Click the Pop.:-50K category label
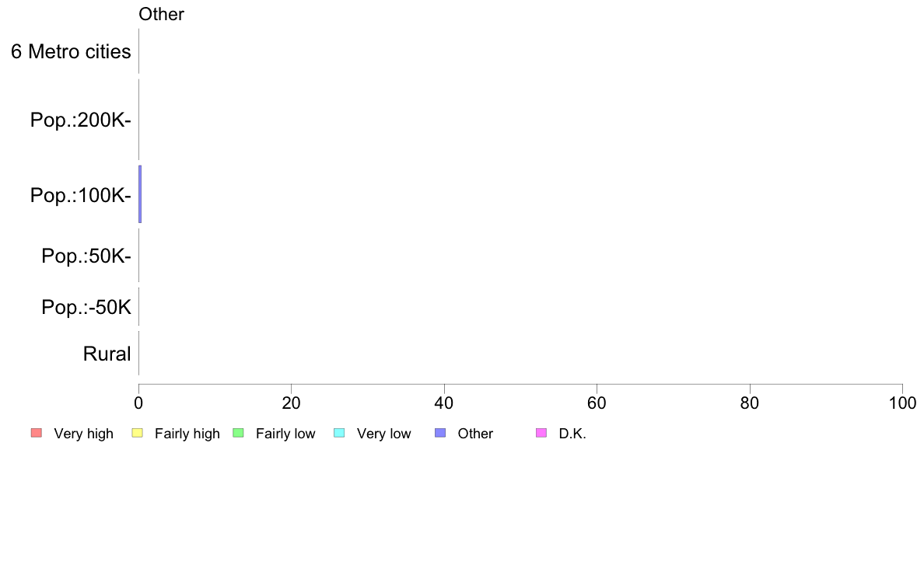The height and width of the screenshot is (572, 924). (86, 307)
